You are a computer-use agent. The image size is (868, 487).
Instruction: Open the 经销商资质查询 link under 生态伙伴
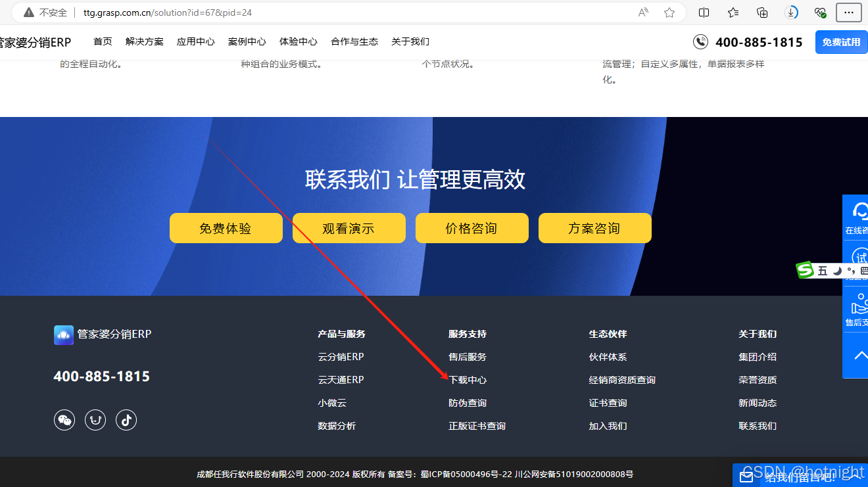[622, 379]
